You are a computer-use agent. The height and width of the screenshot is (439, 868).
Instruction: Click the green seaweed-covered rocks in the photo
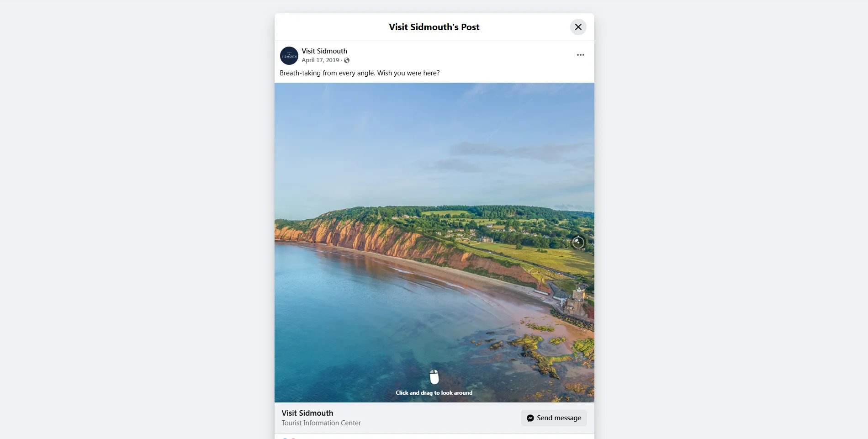click(544, 352)
